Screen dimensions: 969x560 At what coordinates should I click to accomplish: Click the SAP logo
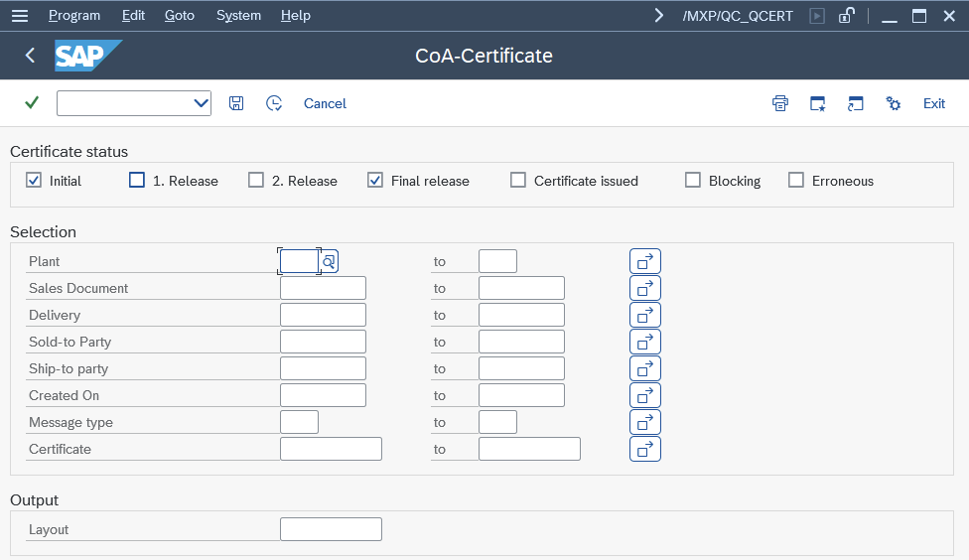(87, 56)
